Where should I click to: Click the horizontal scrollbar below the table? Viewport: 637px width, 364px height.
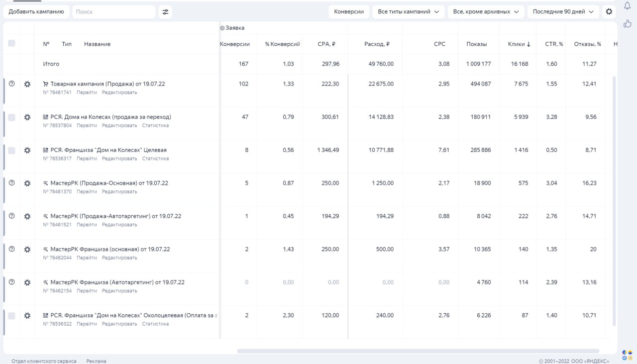click(x=418, y=351)
